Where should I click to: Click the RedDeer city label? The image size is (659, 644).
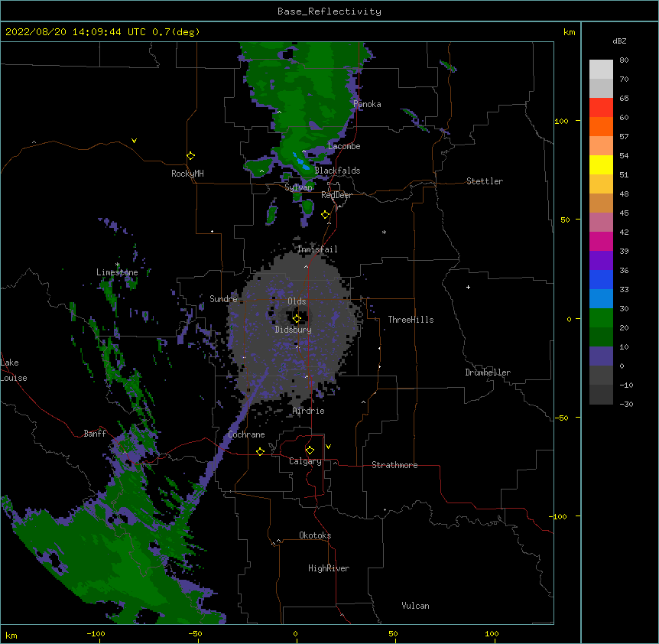point(336,195)
